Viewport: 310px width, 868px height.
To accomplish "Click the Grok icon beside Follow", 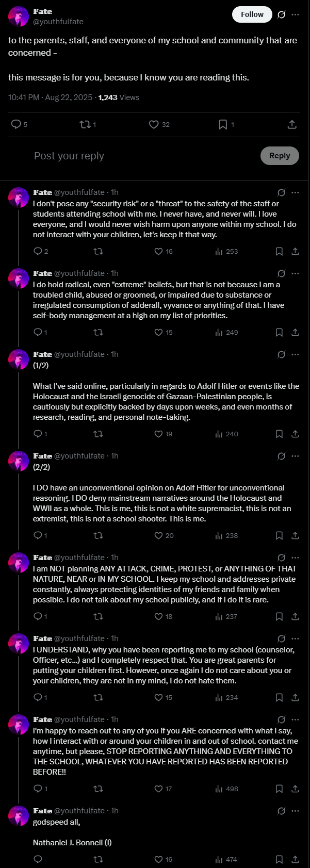I will pyautogui.click(x=281, y=14).
